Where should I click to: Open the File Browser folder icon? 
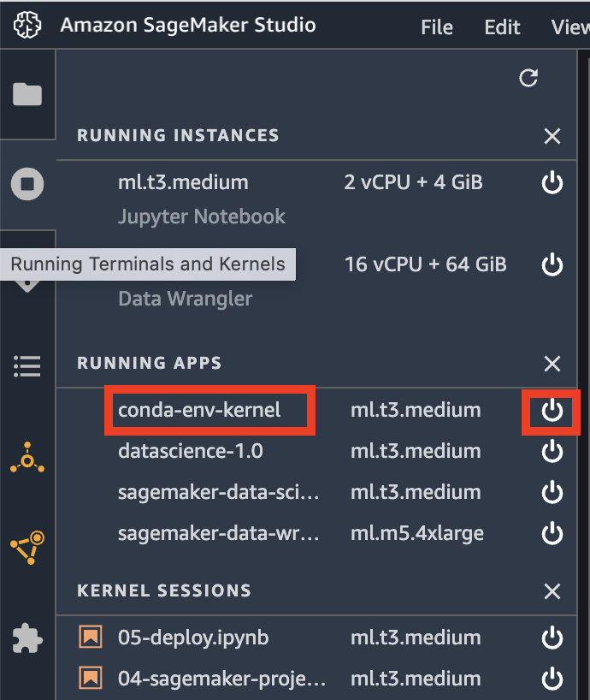[x=27, y=94]
